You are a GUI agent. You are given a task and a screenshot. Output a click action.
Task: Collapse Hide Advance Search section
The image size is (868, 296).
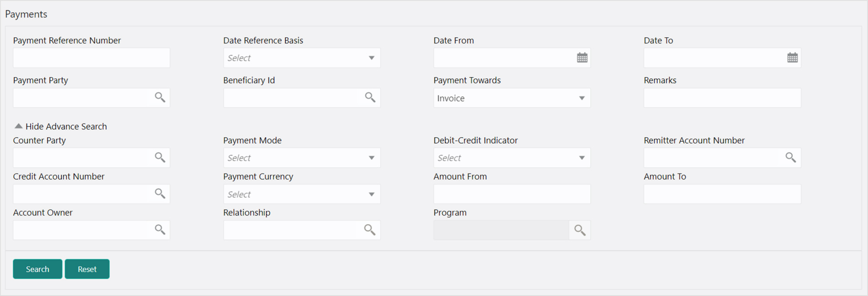tap(61, 126)
